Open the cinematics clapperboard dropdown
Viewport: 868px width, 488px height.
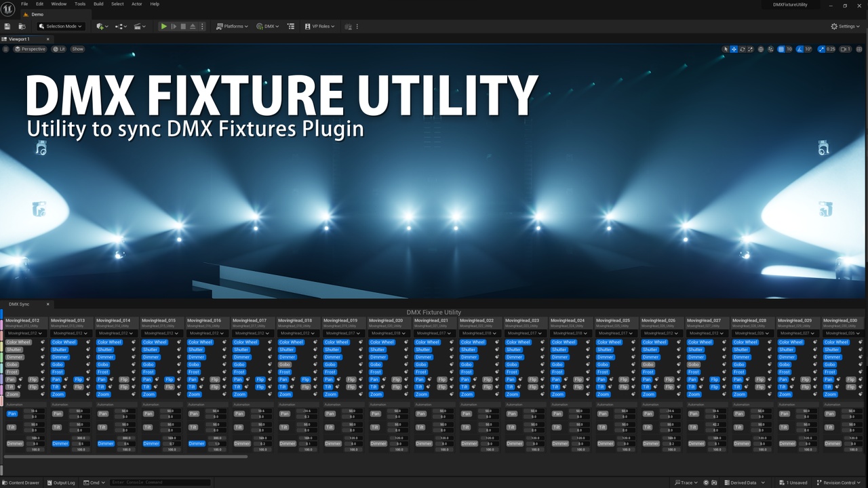click(140, 26)
